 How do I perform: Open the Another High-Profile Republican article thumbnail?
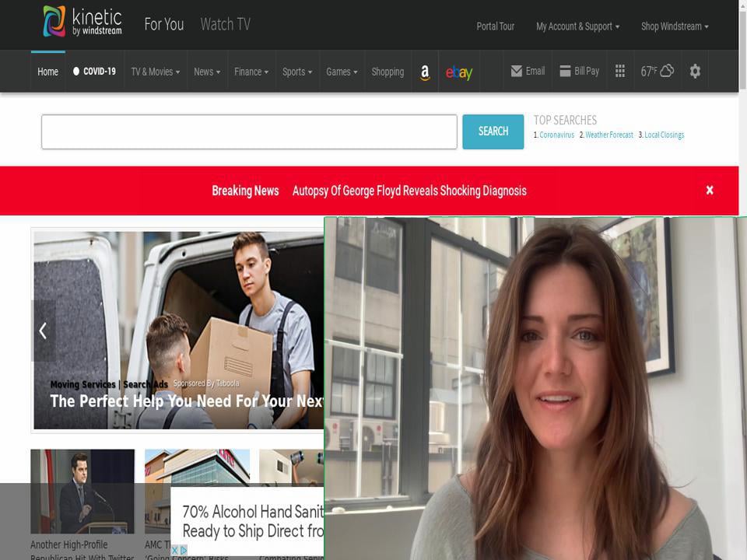pyautogui.click(x=82, y=491)
